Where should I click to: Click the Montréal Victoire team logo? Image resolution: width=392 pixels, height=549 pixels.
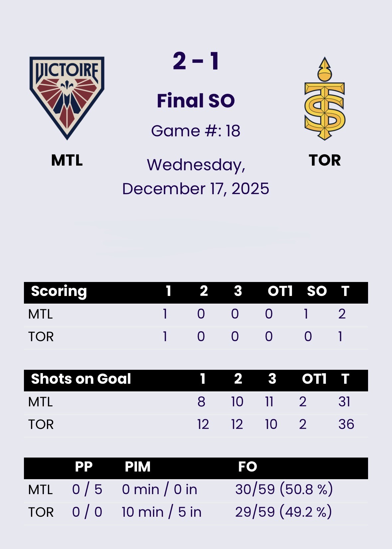[67, 98]
